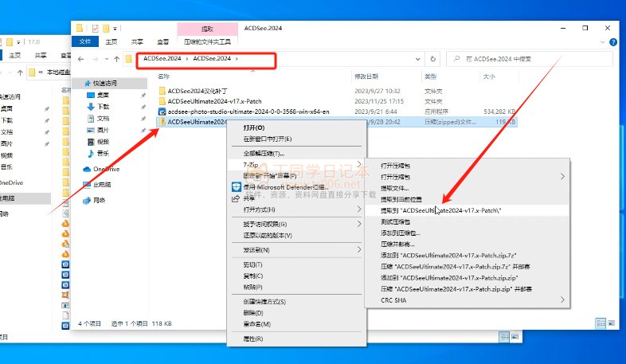Screen dimensions: 626x364
Task: Click OneDrive in the background window sidebar
Action: coord(11,182)
